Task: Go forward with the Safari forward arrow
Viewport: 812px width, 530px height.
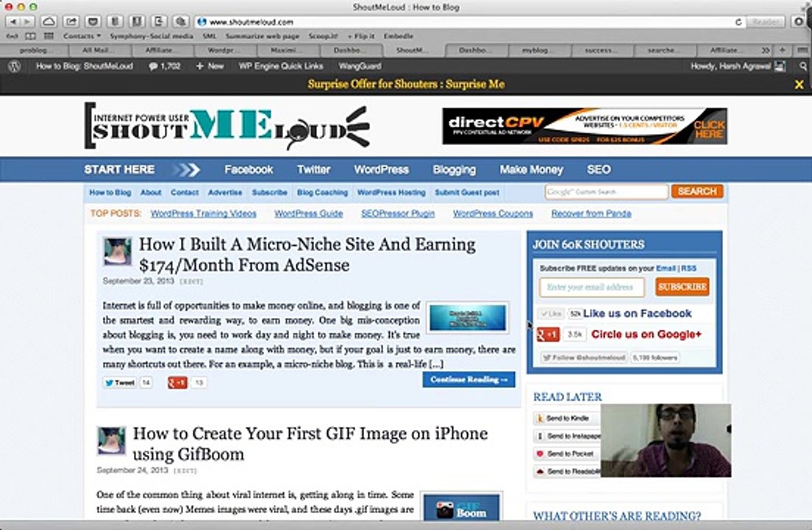Action: [26, 21]
